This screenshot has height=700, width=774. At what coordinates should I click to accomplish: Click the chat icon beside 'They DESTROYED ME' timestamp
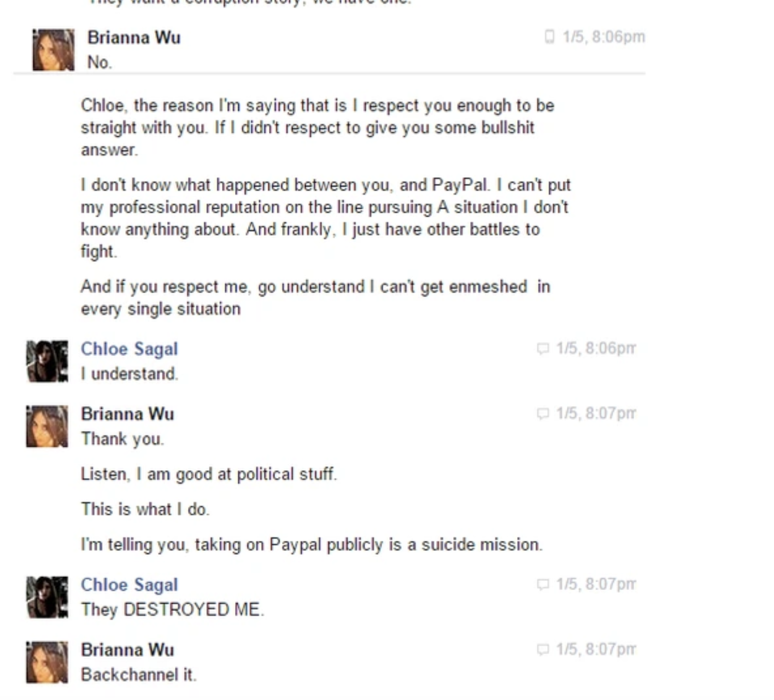coord(543,584)
